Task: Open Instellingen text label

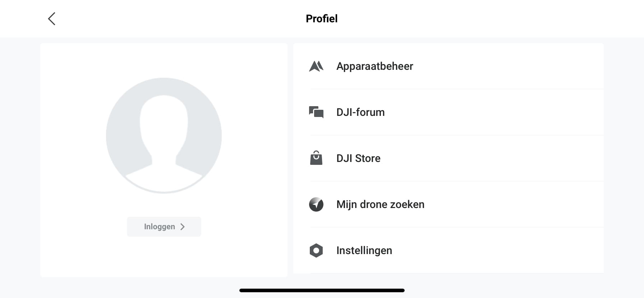Action: (364, 250)
